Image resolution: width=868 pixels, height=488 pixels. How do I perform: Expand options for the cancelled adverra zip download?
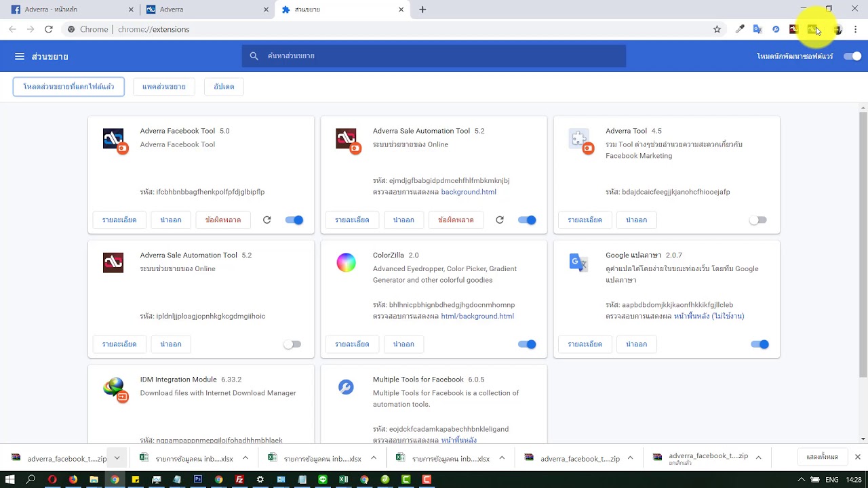click(758, 458)
